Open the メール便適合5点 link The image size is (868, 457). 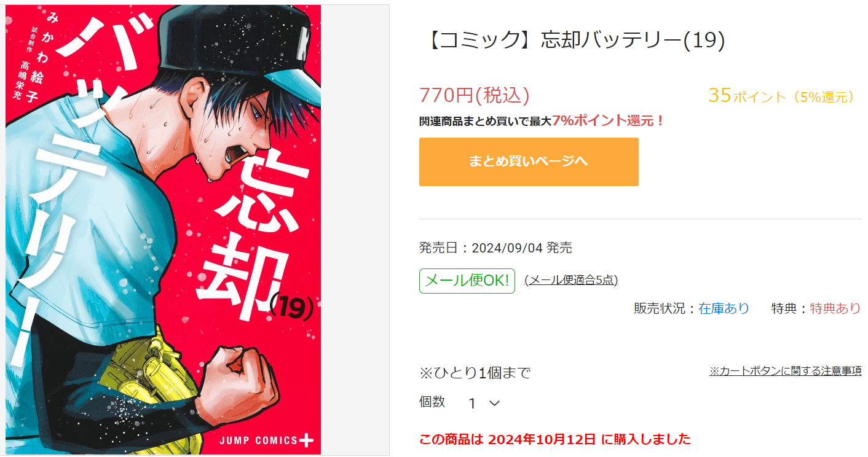(x=571, y=280)
